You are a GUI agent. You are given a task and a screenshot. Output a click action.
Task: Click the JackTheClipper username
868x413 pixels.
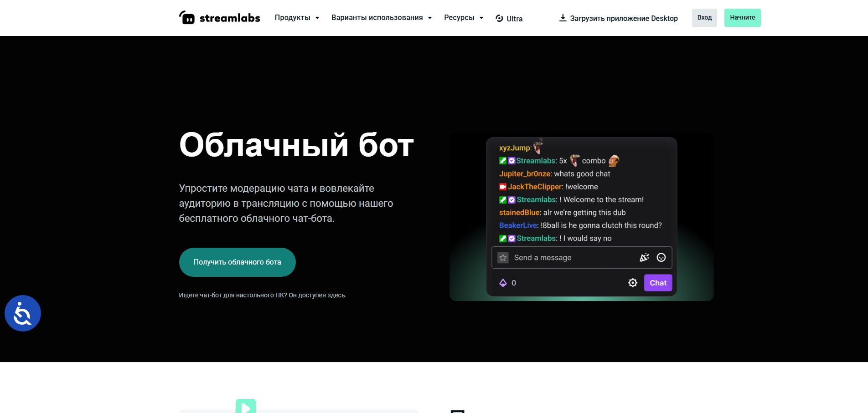click(x=536, y=187)
